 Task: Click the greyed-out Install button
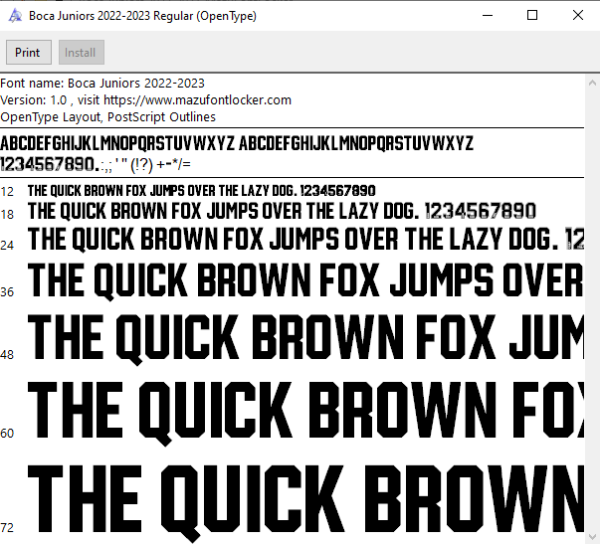pyautogui.click(x=81, y=52)
